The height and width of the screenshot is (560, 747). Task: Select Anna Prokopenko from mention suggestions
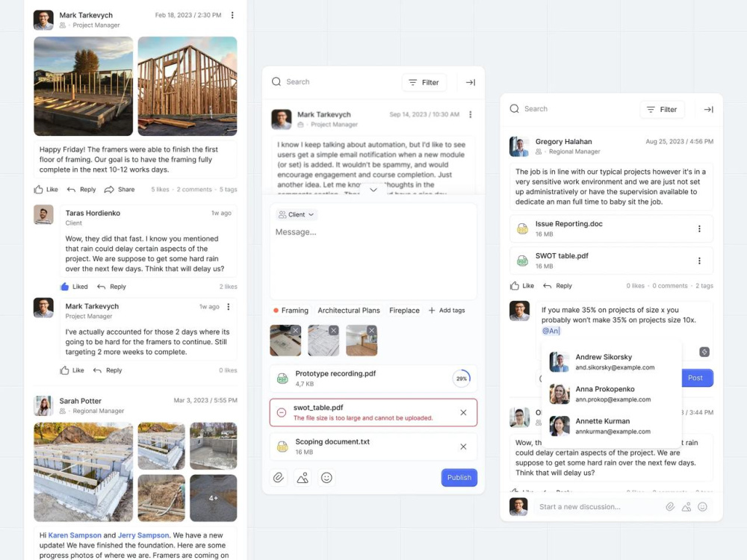pyautogui.click(x=612, y=393)
